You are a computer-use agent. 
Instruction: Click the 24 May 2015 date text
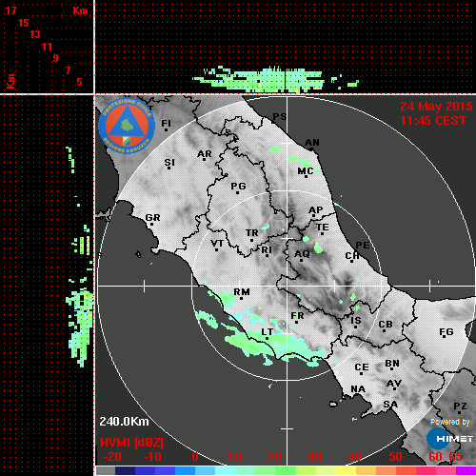[436, 107]
